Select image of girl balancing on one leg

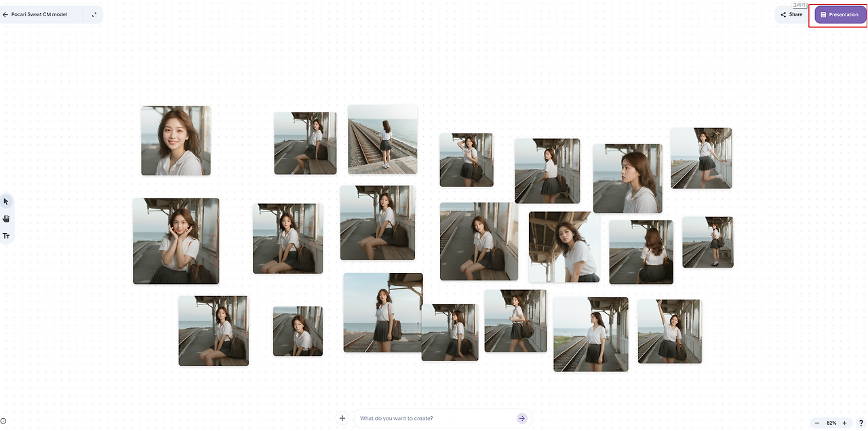point(701,158)
